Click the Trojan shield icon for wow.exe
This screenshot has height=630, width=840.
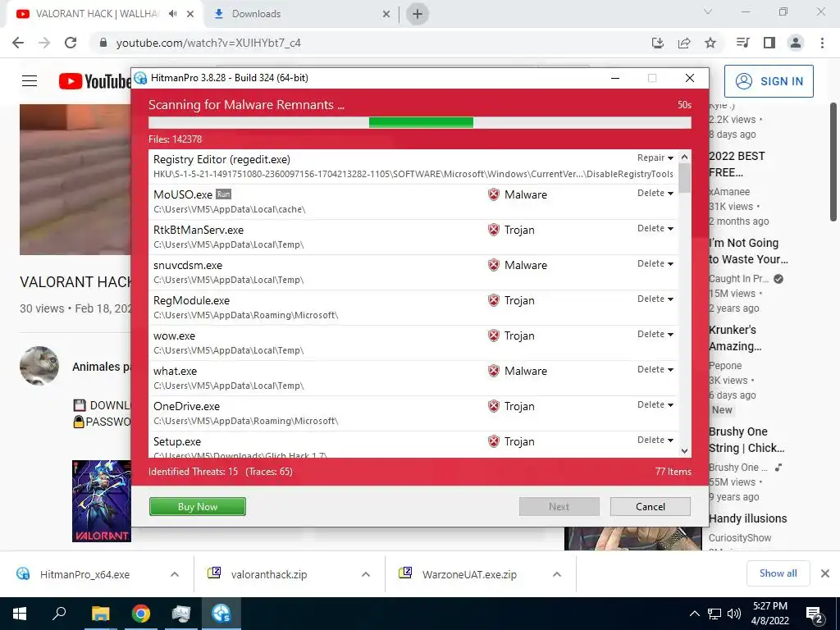click(x=494, y=336)
